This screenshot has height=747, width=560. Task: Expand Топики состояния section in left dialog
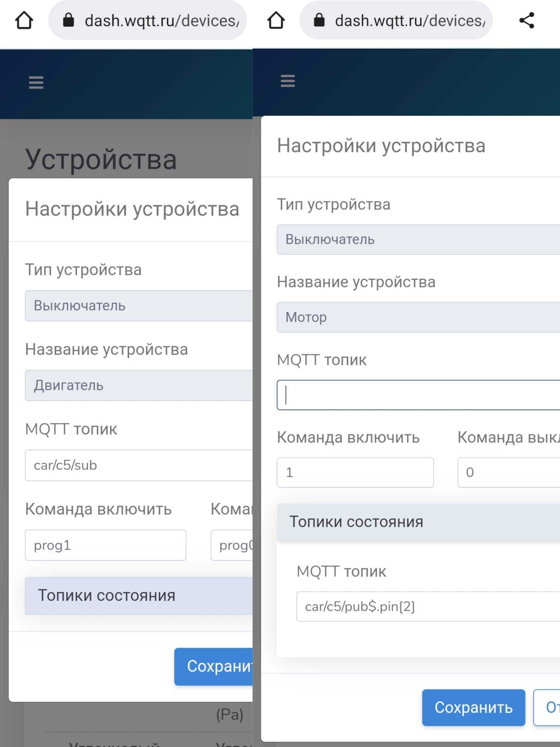tap(139, 596)
